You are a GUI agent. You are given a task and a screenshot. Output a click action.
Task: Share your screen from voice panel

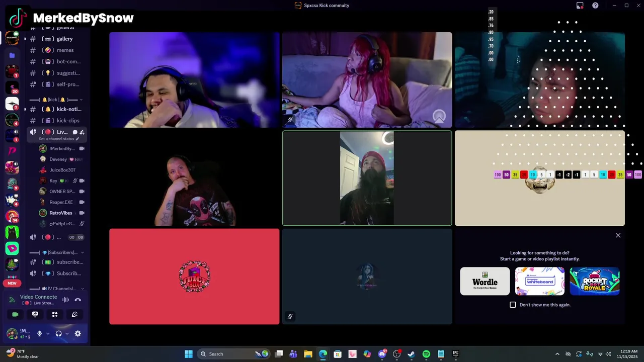[x=35, y=314]
